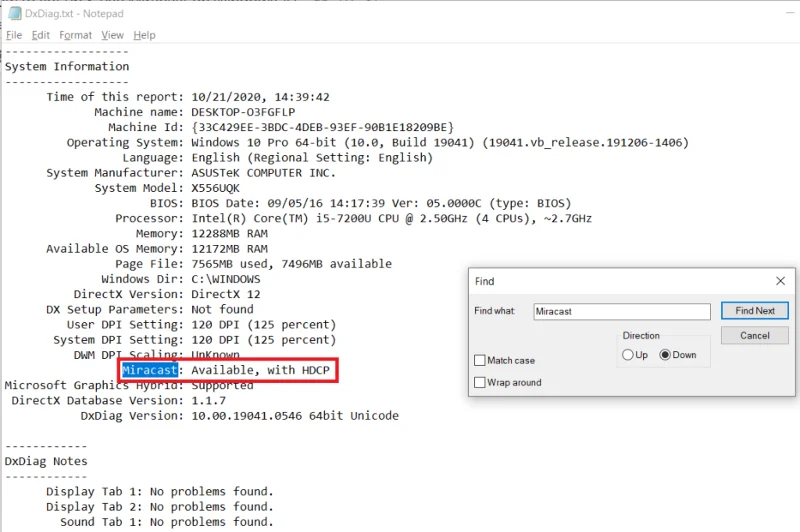Click the highlighted Miracast word
This screenshot has width=800, height=532.
tap(149, 370)
